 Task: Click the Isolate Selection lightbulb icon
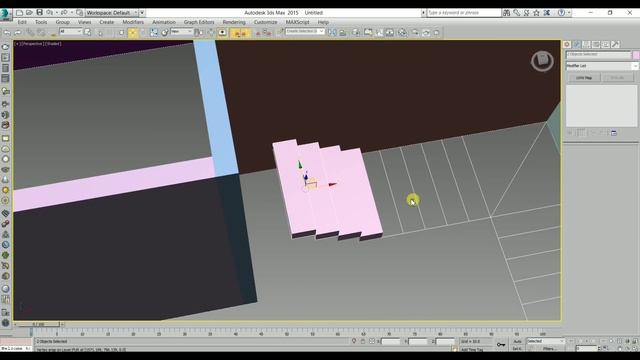(x=354, y=341)
